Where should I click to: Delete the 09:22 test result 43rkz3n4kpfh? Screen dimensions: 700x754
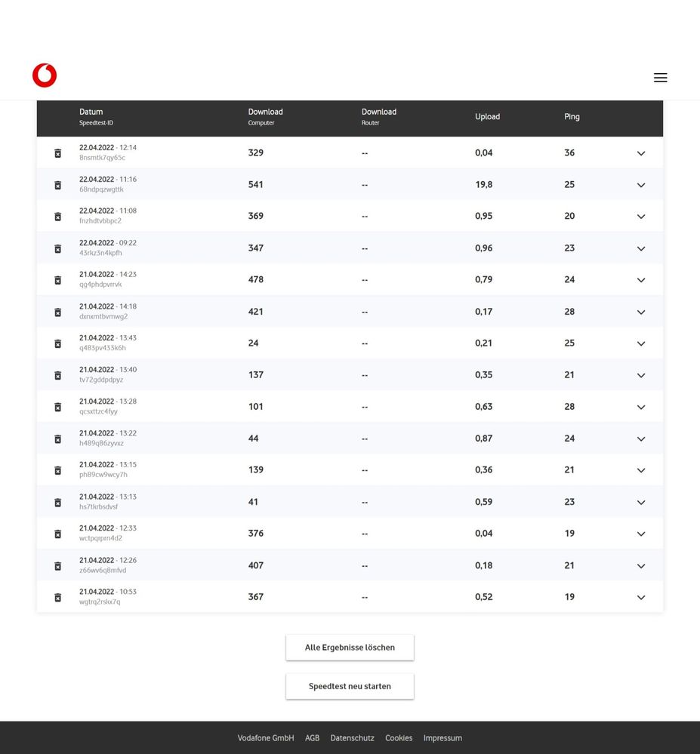coord(57,248)
